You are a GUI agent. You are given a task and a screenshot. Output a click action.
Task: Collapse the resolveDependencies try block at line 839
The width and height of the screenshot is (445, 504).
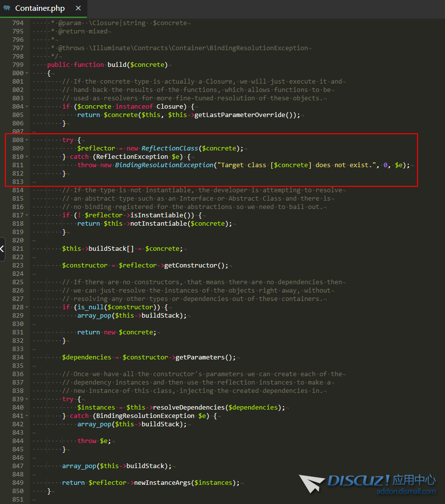pos(27,399)
